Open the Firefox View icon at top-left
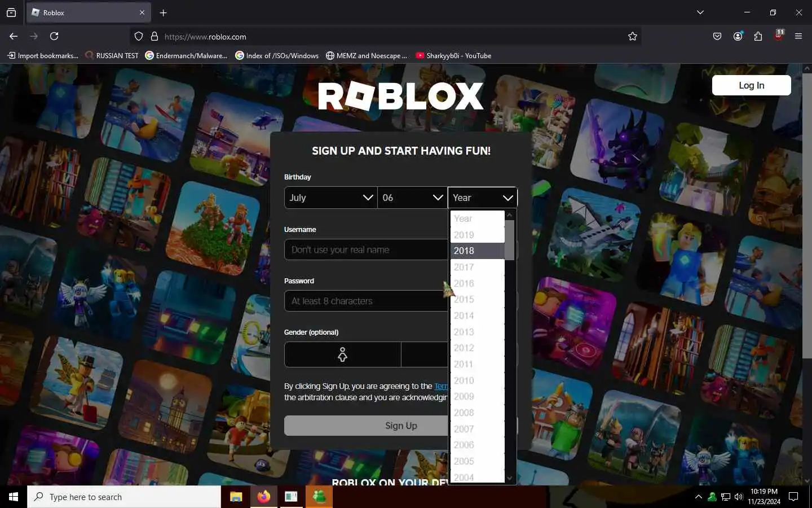This screenshot has height=508, width=812. (x=11, y=12)
